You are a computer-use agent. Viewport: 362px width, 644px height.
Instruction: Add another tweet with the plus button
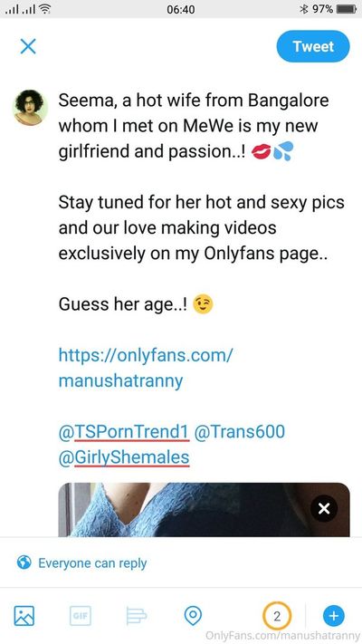[x=333, y=616]
